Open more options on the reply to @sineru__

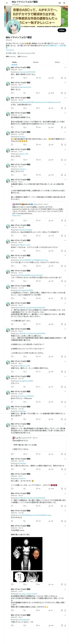click(65, 165)
